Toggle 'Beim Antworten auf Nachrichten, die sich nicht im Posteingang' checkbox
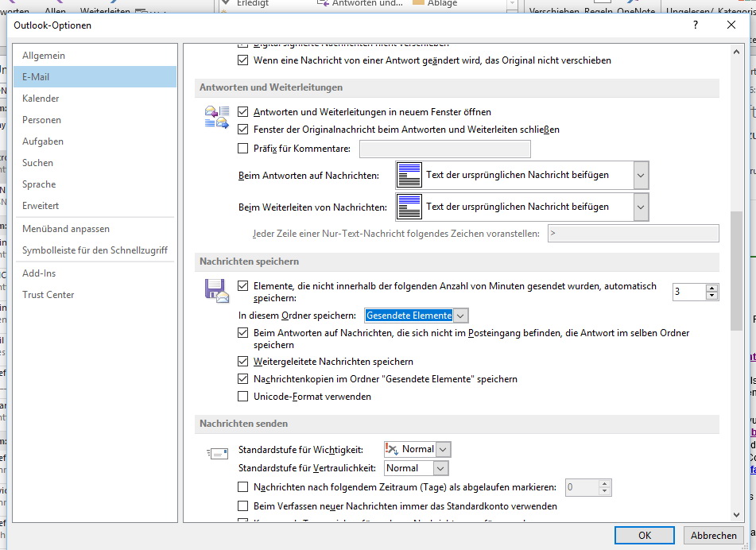 point(243,332)
